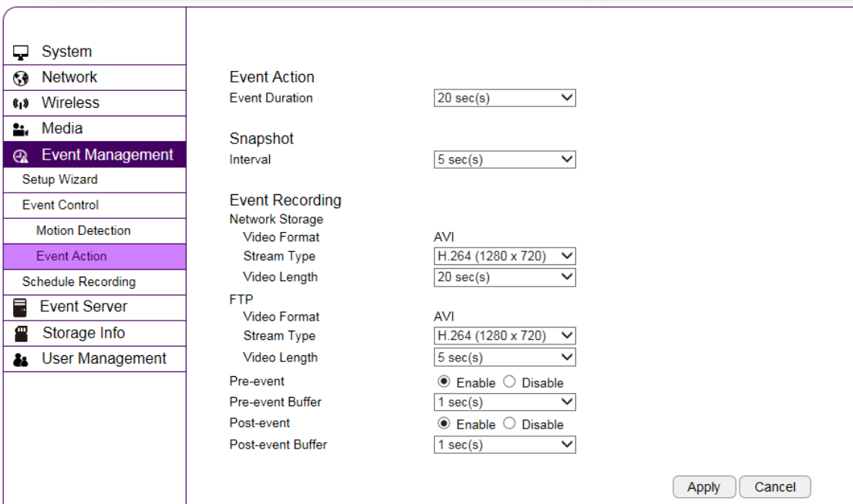Open the Post-event Buffer dropdown
The image size is (853, 504).
pos(505,445)
